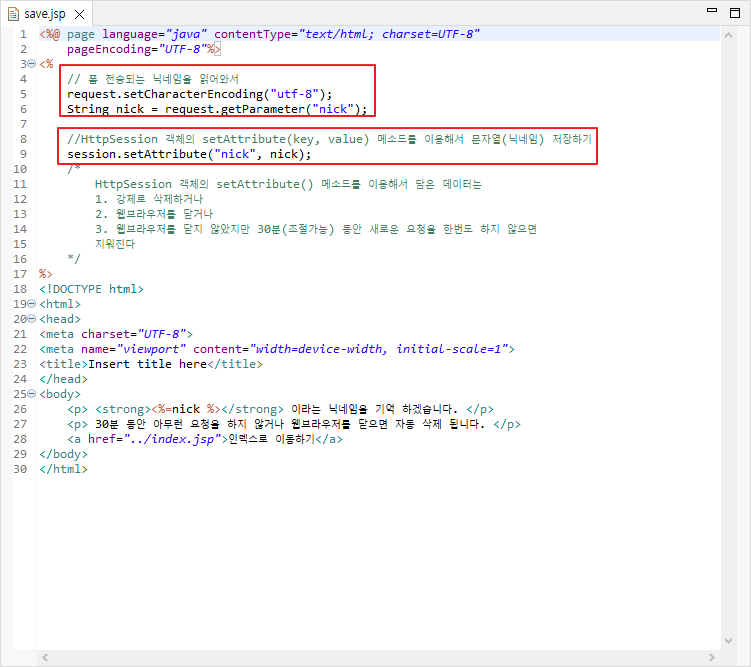Minimize the editor pane
The height and width of the screenshot is (667, 751).
(712, 11)
